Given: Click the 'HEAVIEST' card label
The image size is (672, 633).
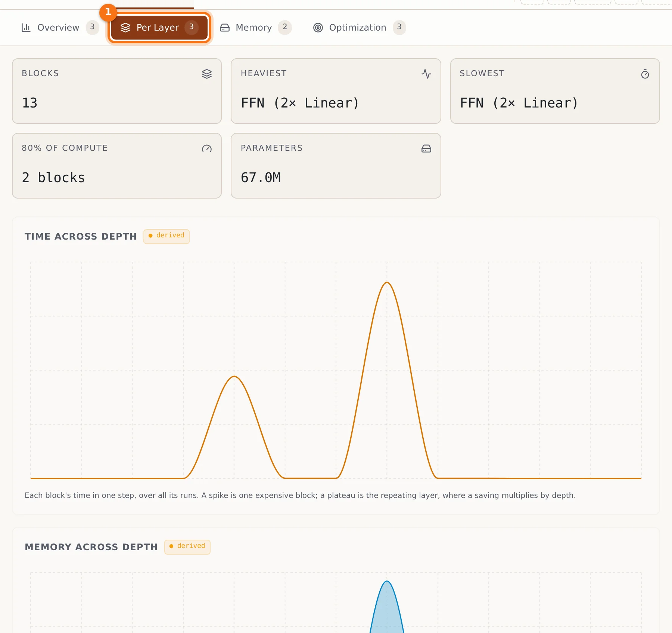Looking at the screenshot, I should (x=264, y=74).
